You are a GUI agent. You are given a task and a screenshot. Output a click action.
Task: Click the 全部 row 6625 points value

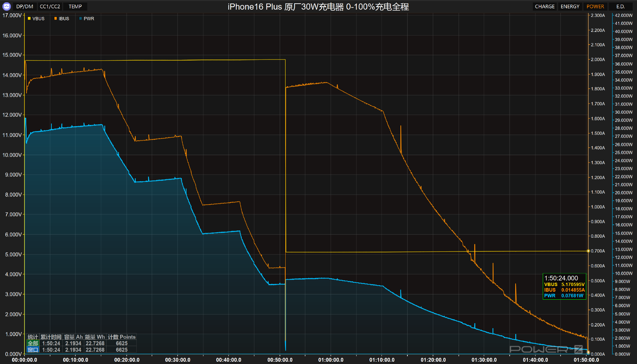click(x=122, y=343)
